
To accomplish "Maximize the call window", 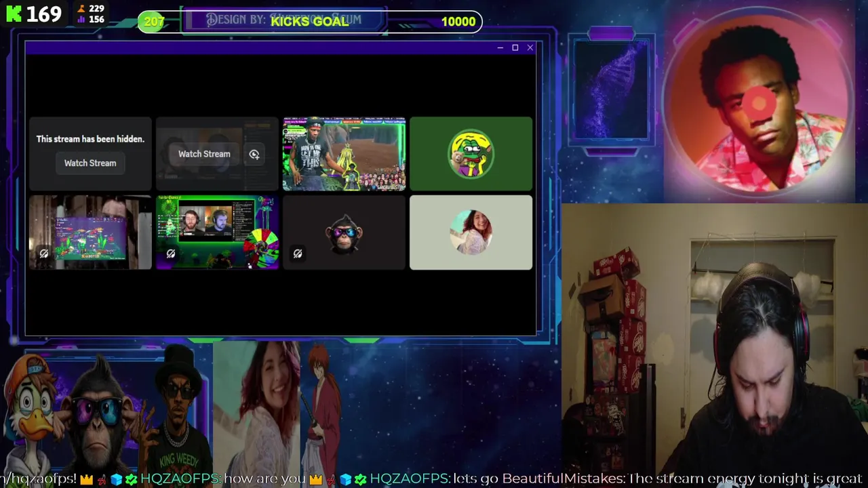I will [515, 47].
